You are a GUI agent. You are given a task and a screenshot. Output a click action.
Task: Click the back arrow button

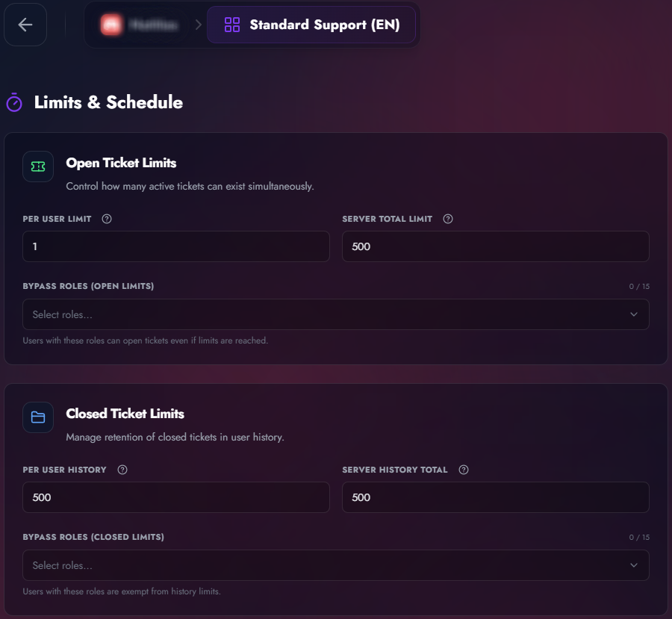(x=25, y=25)
